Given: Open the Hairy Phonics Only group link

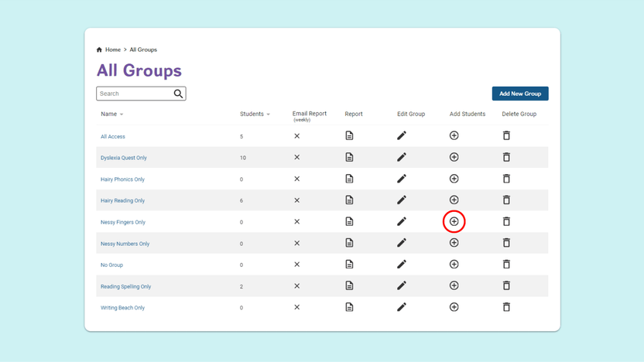Looking at the screenshot, I should click(x=122, y=179).
